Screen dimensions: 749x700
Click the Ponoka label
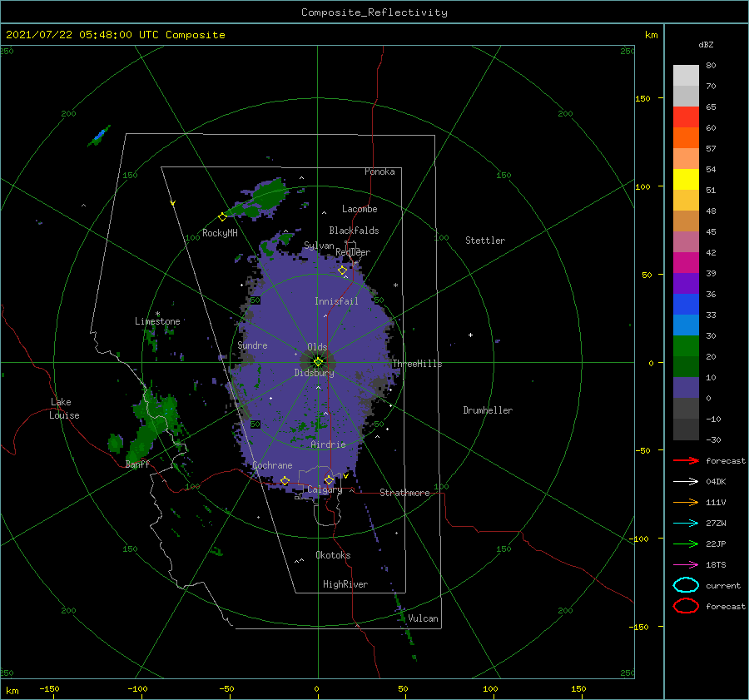point(379,171)
